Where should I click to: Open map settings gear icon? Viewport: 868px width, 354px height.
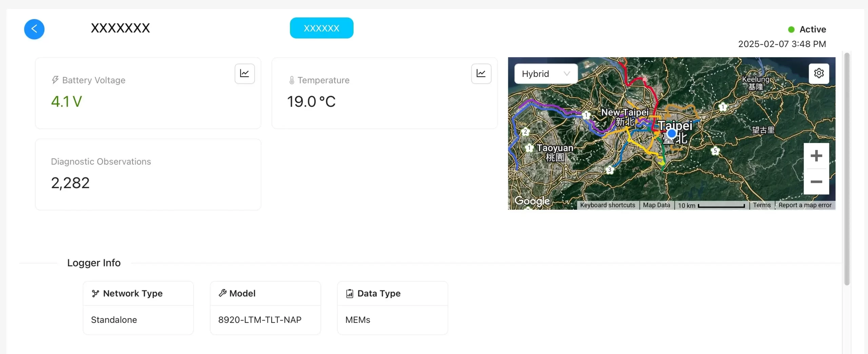click(819, 74)
